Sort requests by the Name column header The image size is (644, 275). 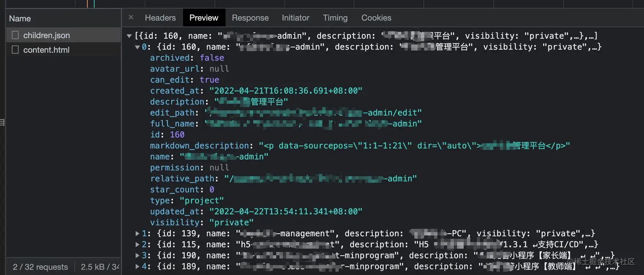click(63, 18)
